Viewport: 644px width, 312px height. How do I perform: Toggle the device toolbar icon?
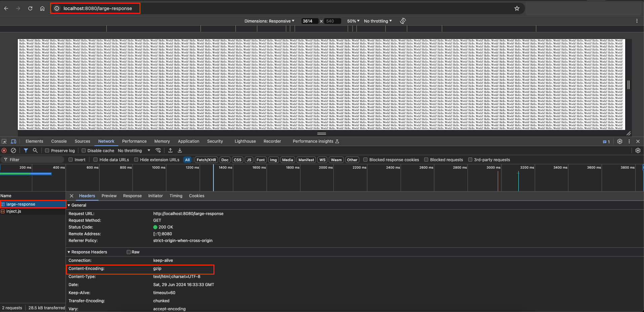click(13, 141)
